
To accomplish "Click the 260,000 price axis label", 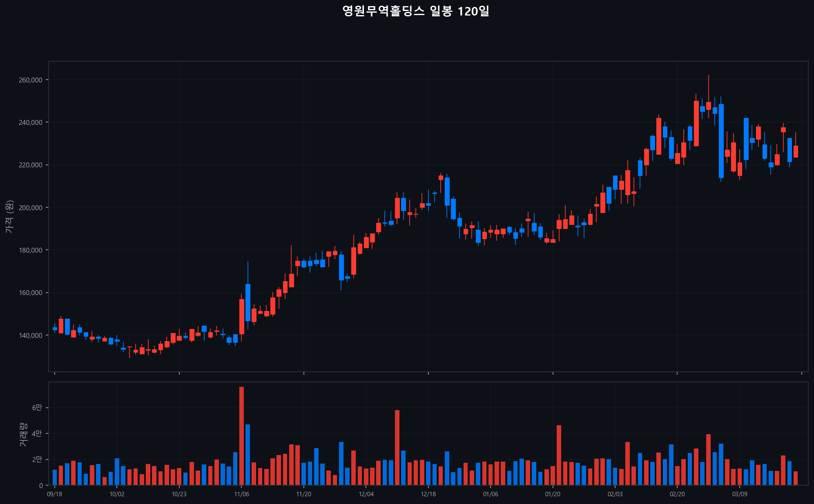I will (31, 80).
